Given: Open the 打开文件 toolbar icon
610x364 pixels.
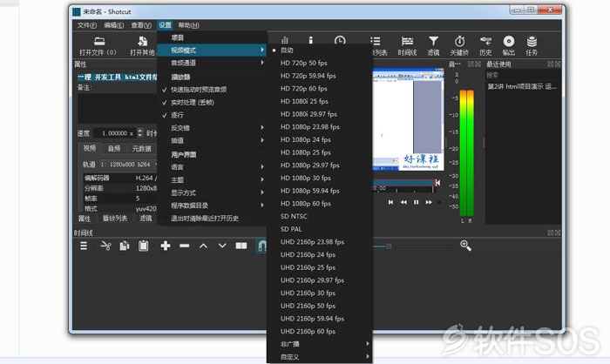Looking at the screenshot, I should pos(99,41).
